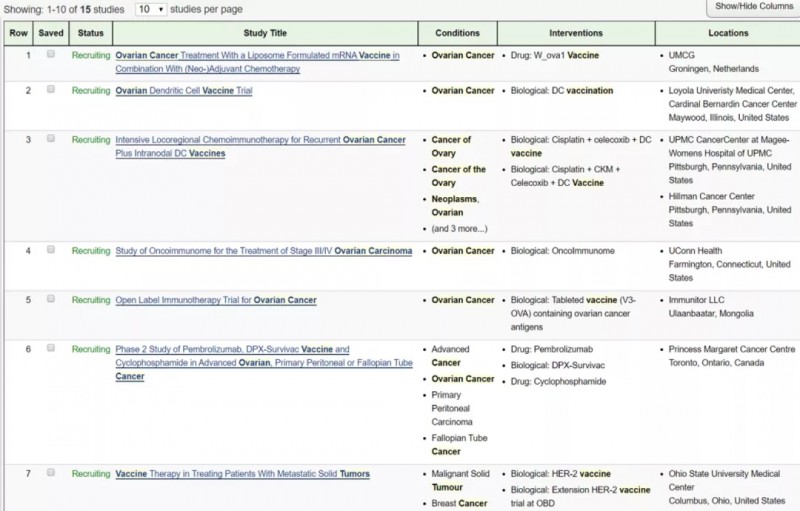Click the Locations column header
The height and width of the screenshot is (511, 800).
tap(726, 33)
